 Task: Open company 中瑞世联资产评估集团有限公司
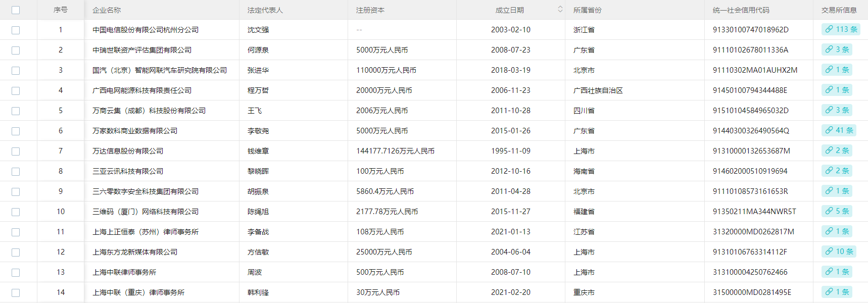tap(142, 50)
